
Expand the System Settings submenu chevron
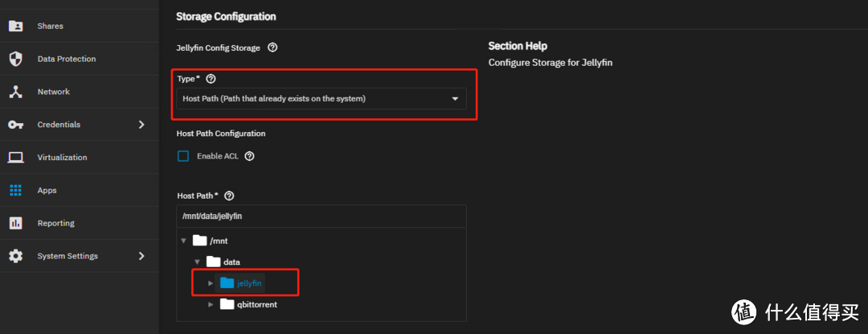141,256
